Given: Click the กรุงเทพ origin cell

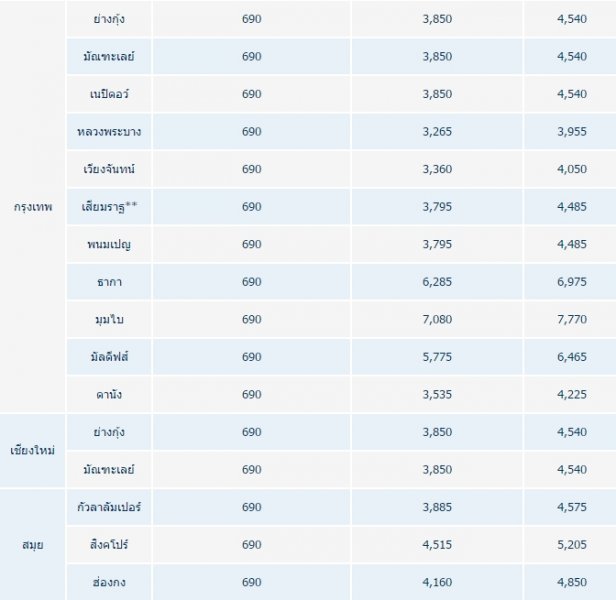Looking at the screenshot, I should (34, 207).
